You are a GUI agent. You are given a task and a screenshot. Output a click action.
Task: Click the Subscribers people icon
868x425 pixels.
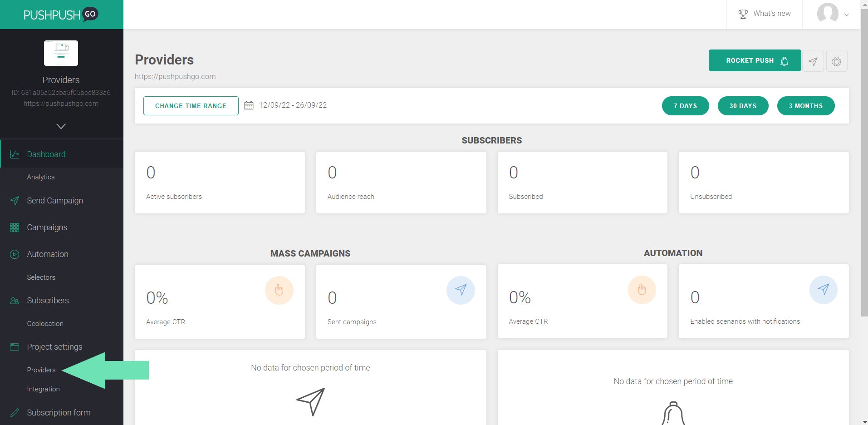15,301
